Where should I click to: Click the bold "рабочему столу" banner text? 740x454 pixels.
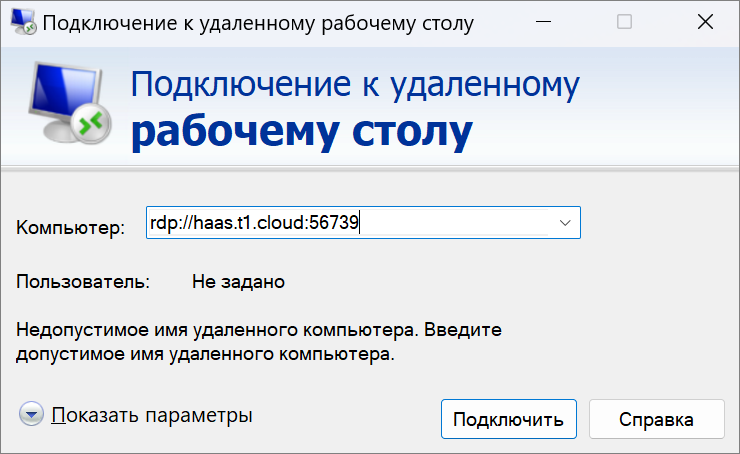(x=302, y=133)
